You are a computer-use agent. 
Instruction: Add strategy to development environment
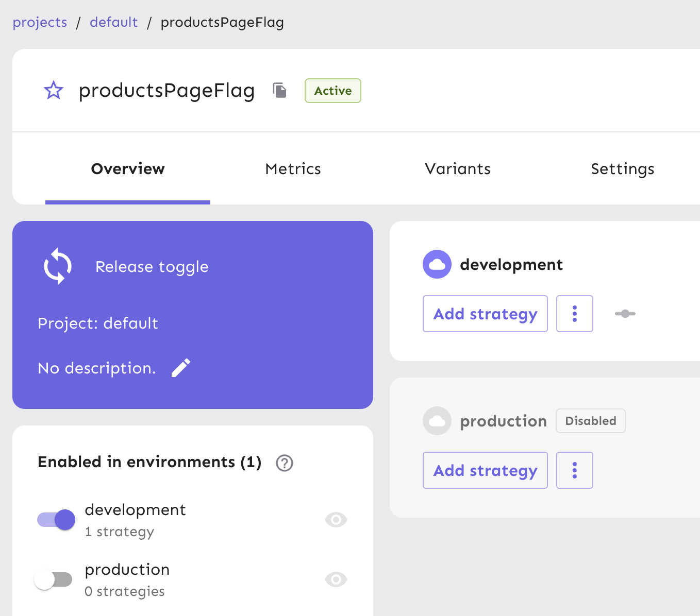(485, 314)
